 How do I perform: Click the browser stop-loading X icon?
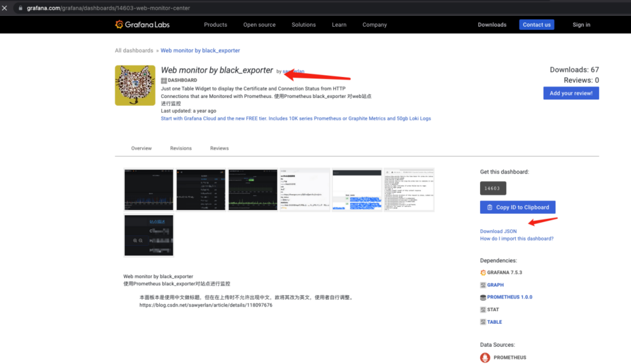5,8
